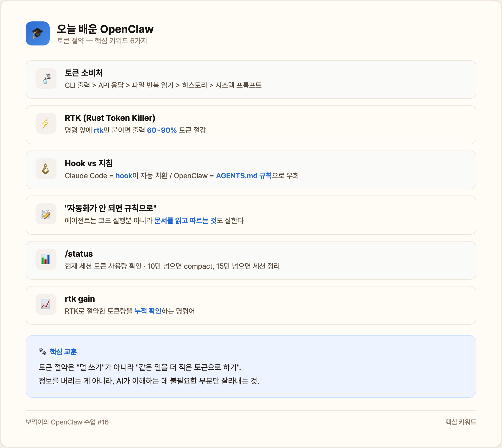Screen dimensions: 502x448
Task: Select the faucet icon beside 토큰 소비처
Action: [x=46, y=78]
